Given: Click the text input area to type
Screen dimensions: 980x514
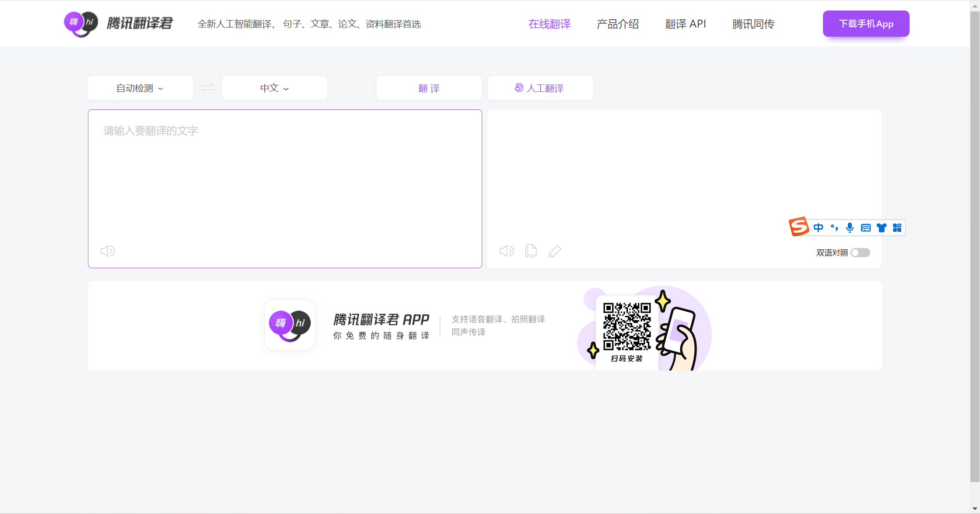Looking at the screenshot, I should pyautogui.click(x=284, y=175).
